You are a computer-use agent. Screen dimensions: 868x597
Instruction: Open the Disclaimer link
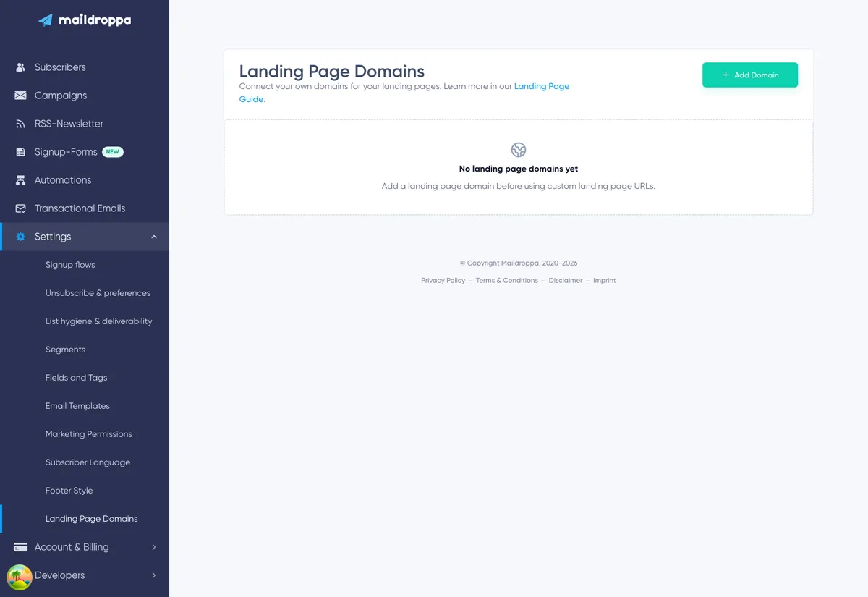[566, 281]
